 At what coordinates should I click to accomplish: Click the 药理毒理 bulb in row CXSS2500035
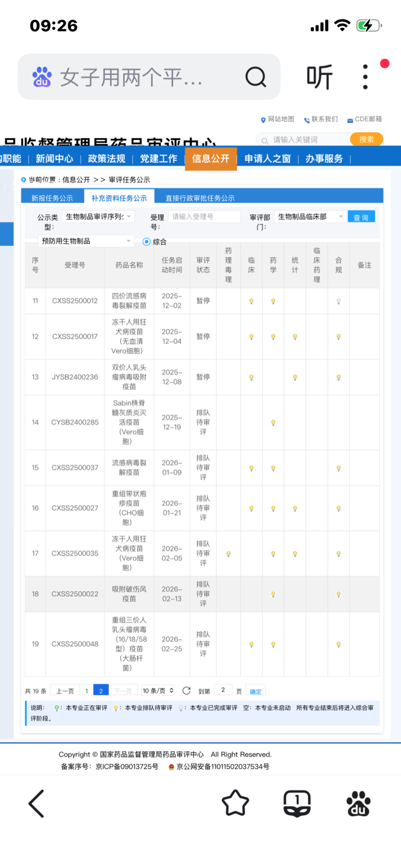228,554
